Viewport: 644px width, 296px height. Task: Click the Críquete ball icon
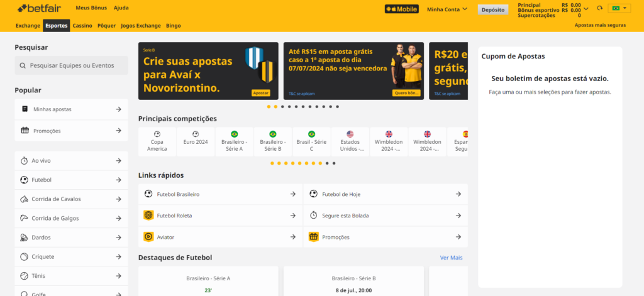(x=25, y=256)
